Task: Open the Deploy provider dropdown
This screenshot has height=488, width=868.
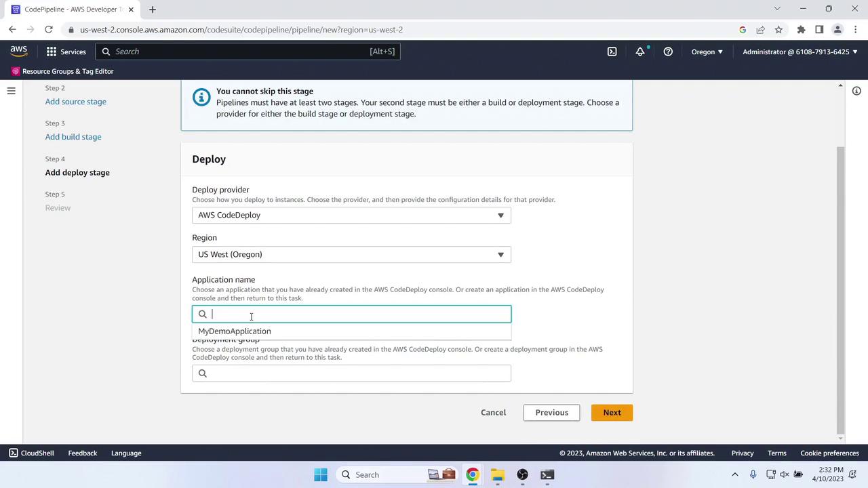Action: [x=351, y=216]
